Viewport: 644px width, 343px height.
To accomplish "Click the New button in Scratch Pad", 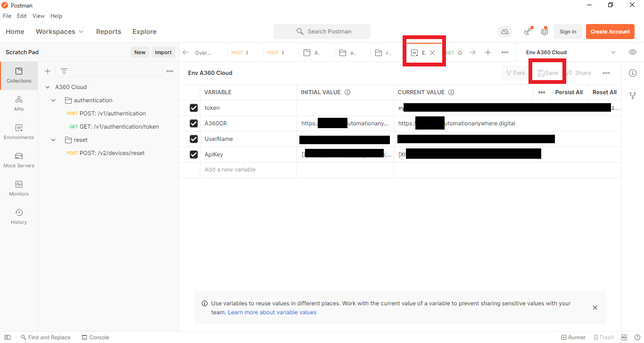I will 140,52.
